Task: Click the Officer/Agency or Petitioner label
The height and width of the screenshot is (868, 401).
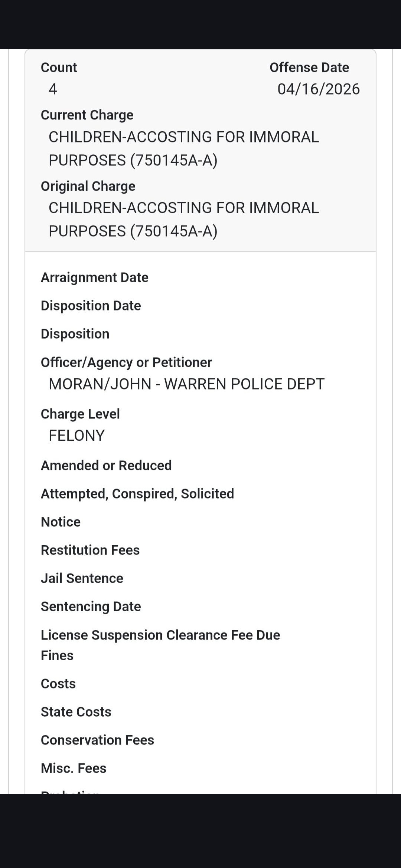Action: click(126, 362)
